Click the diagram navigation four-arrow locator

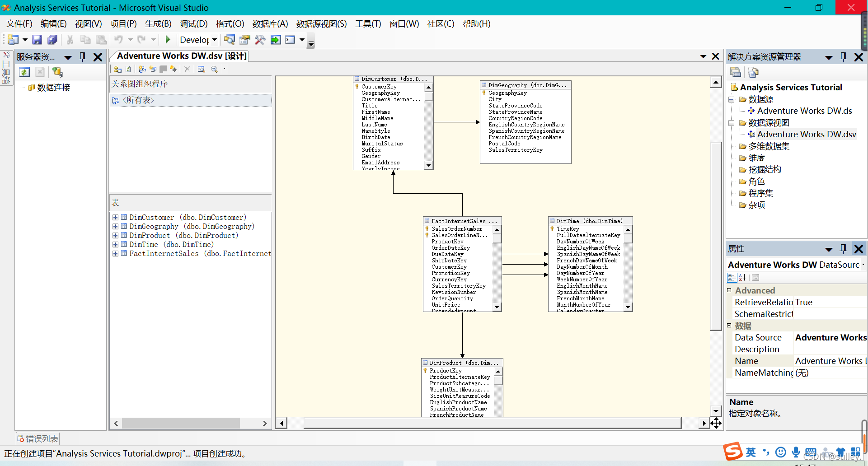tap(716, 423)
